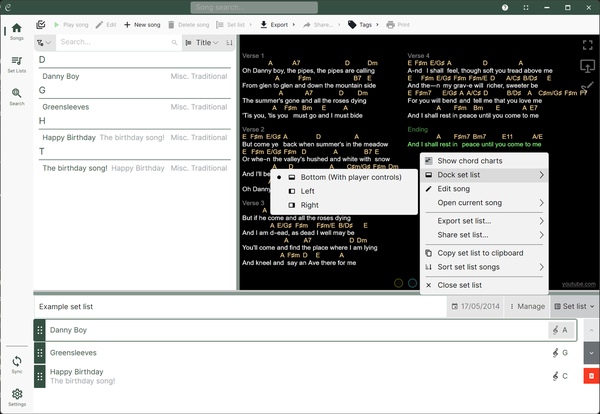Open the Set list dropdown button
This screenshot has height=414, width=600.
574,306
